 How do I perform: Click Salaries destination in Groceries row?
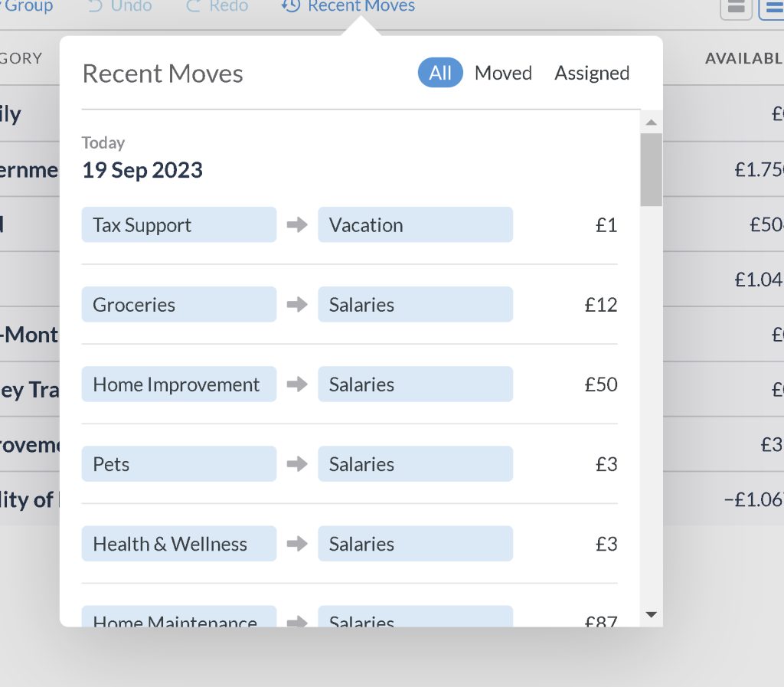click(x=416, y=305)
